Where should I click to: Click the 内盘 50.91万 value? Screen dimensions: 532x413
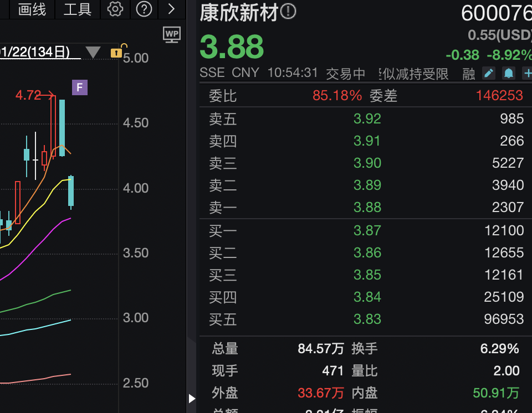point(496,393)
